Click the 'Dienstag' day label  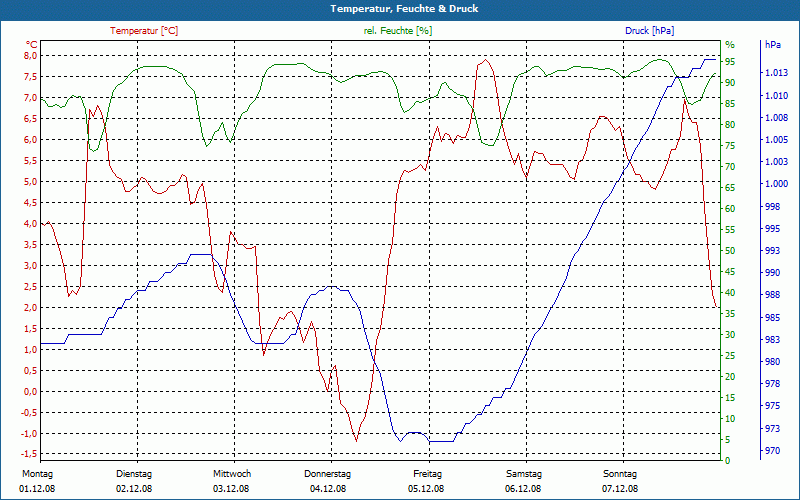[134, 474]
